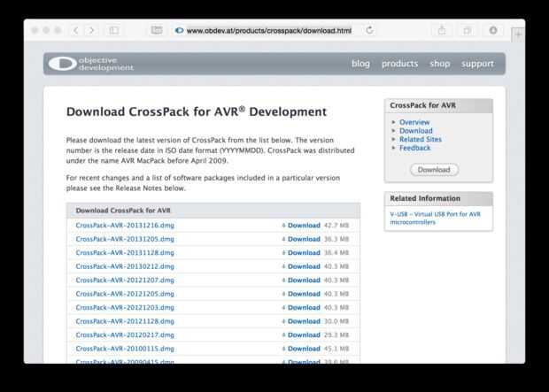Click the rounded Download button in sidebar
The width and height of the screenshot is (549, 392).
434,170
